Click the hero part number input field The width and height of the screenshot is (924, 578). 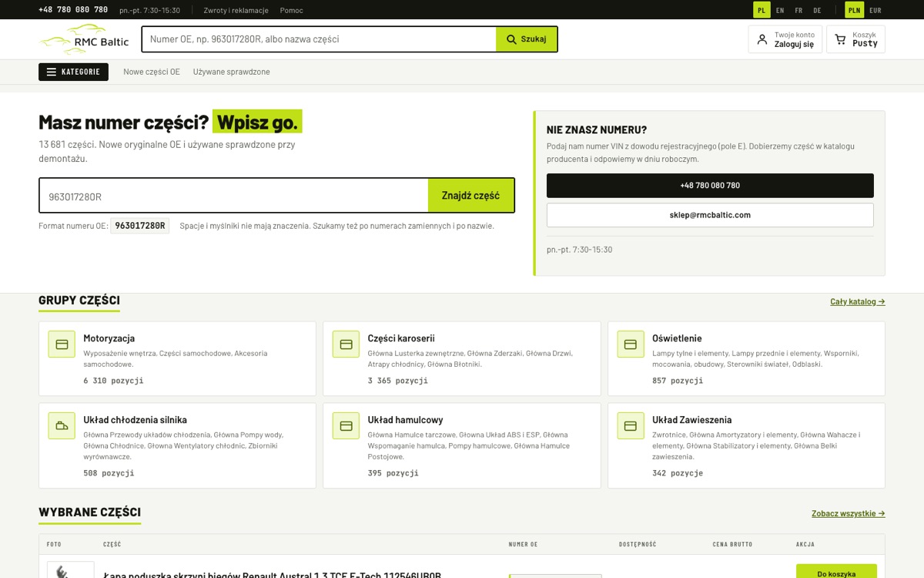[234, 196]
